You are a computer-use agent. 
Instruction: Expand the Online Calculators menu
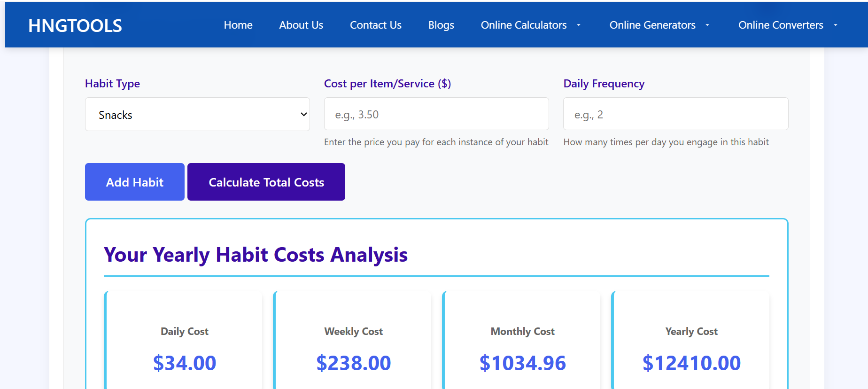[523, 25]
